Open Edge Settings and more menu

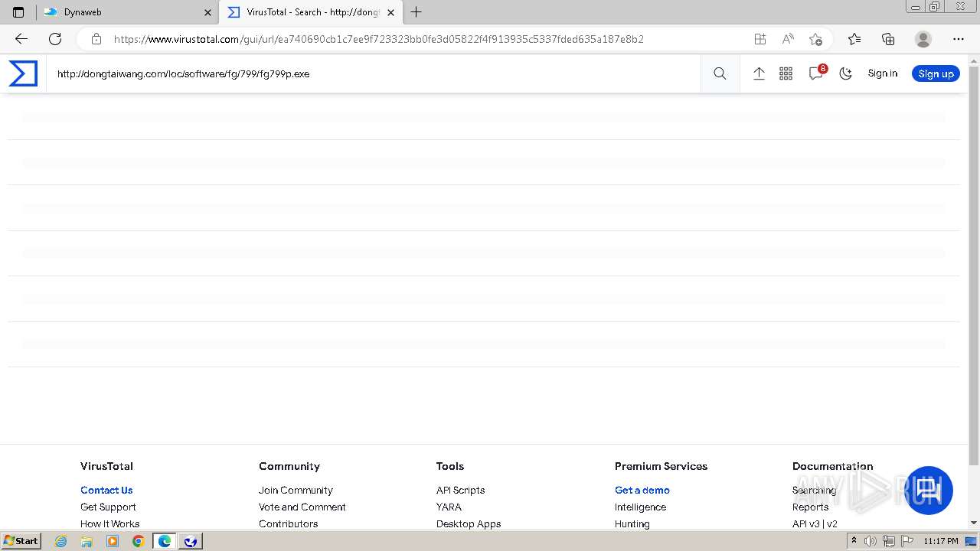pyautogui.click(x=959, y=39)
